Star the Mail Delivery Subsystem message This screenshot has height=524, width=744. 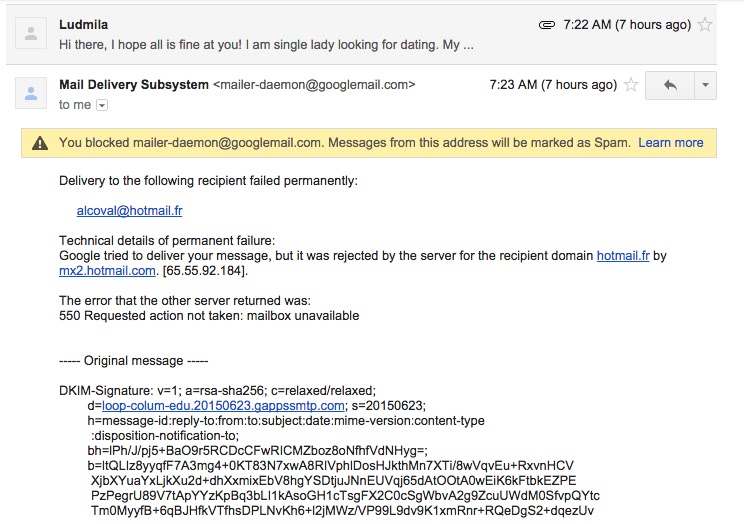(x=631, y=85)
